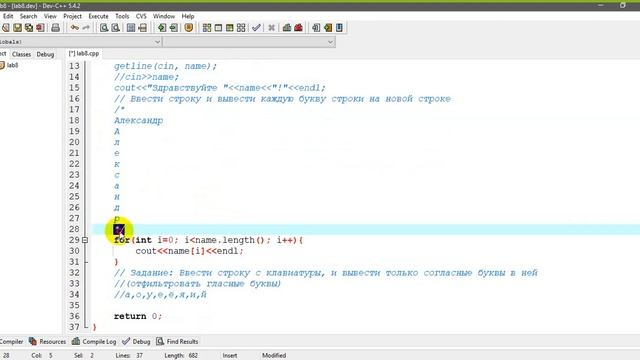The width and height of the screenshot is (640, 360).
Task: Click the for(int i=0 loop line
Action: [208, 240]
